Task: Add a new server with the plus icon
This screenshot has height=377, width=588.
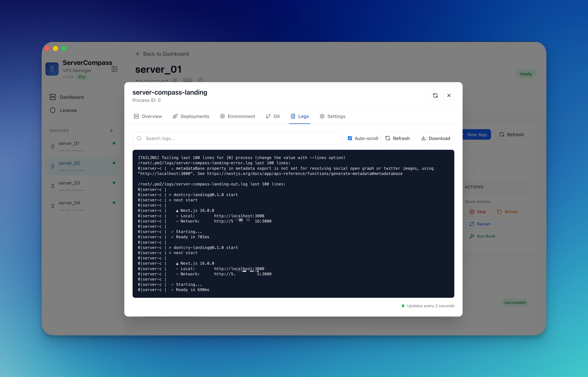Action: pyautogui.click(x=111, y=130)
